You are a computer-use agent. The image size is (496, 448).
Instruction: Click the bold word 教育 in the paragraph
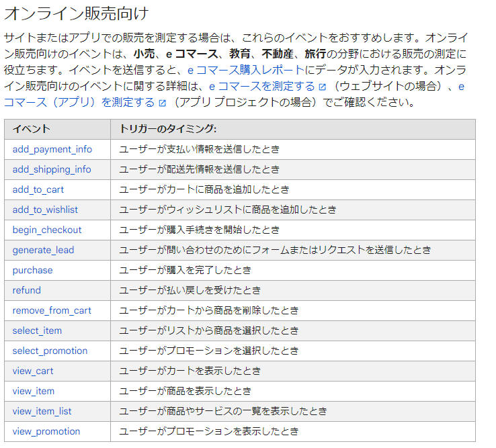tap(240, 54)
